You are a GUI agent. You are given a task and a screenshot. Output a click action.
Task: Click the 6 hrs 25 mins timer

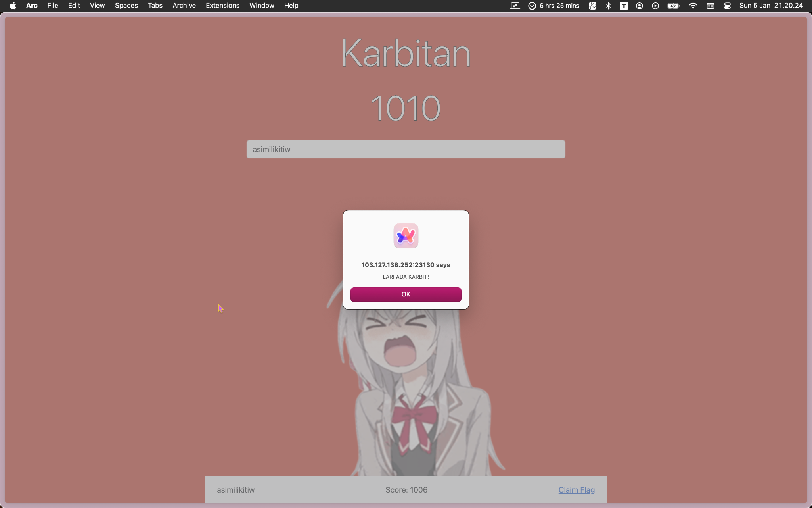point(554,6)
